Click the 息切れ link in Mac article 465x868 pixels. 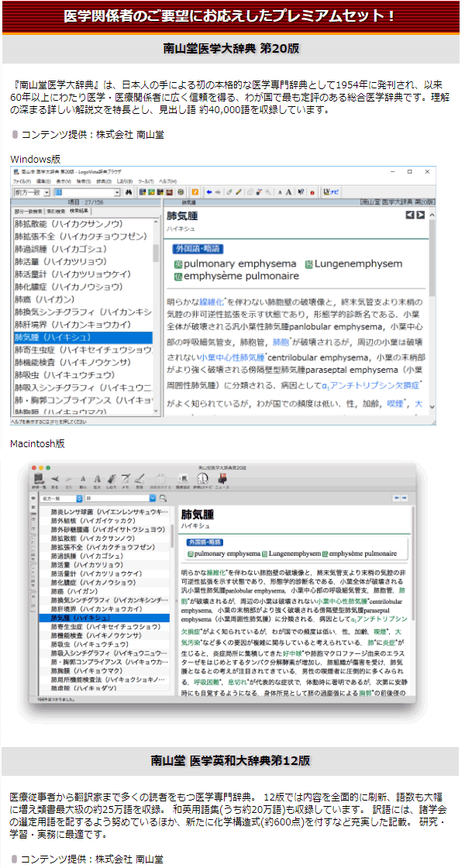236,681
